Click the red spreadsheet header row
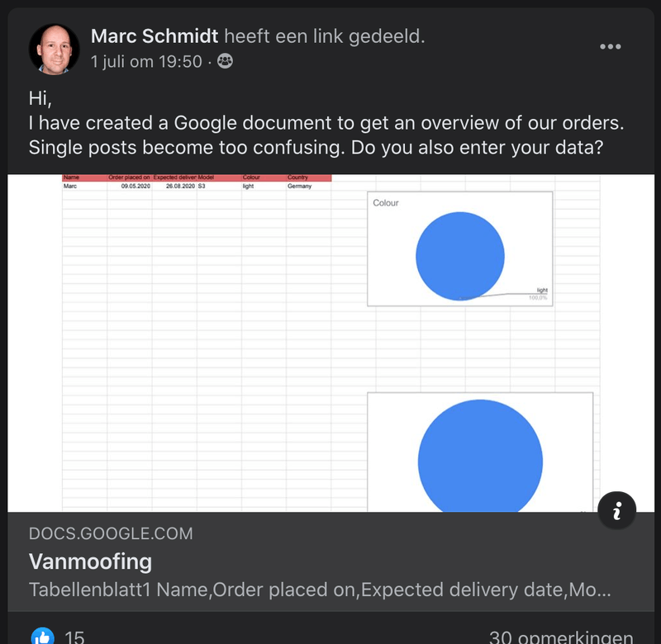The image size is (661, 644). (x=197, y=178)
